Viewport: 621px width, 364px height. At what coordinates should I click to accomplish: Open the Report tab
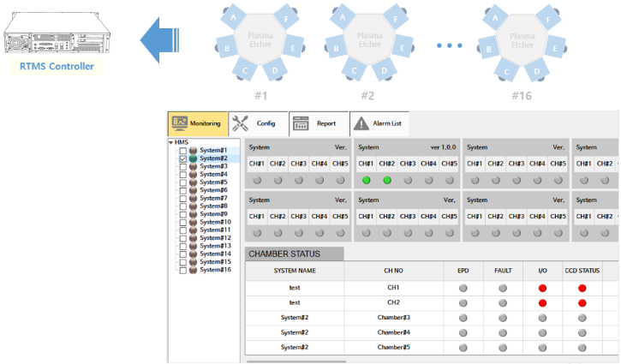(x=319, y=123)
